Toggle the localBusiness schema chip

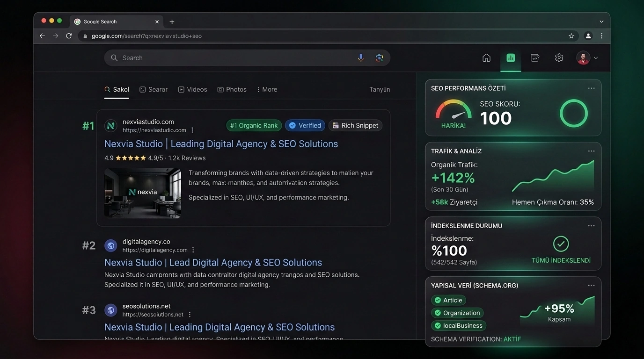[459, 325]
